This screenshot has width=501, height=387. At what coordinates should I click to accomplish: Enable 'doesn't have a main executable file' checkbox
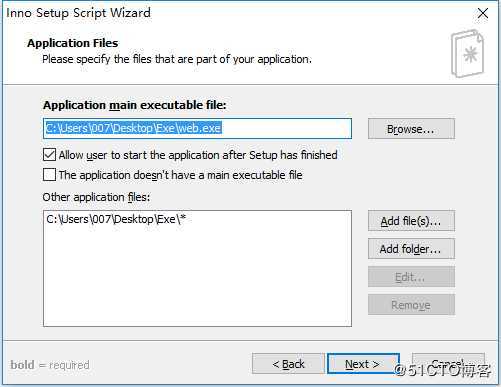pyautogui.click(x=49, y=175)
